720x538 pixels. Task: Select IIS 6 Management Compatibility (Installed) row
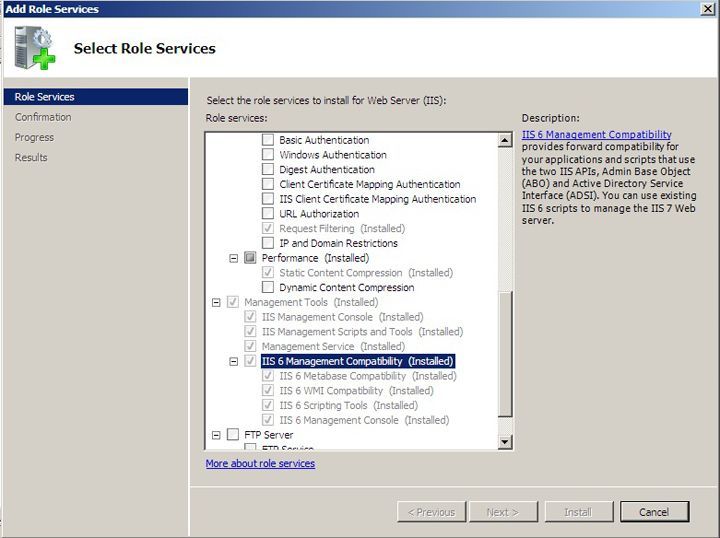point(358,361)
